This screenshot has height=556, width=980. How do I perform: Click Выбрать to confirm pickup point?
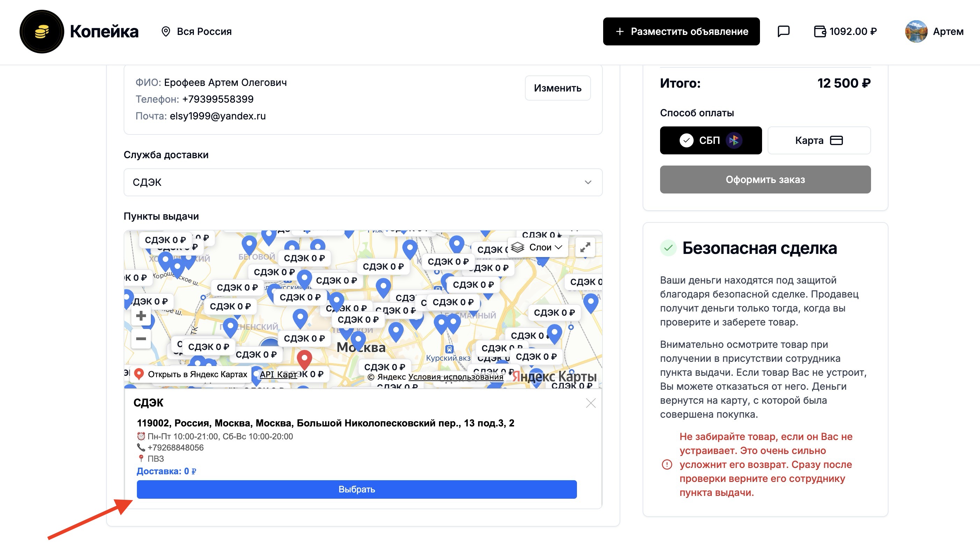coord(357,489)
